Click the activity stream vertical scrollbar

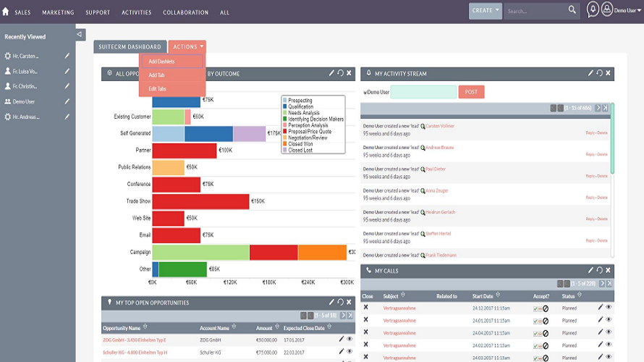(611, 138)
